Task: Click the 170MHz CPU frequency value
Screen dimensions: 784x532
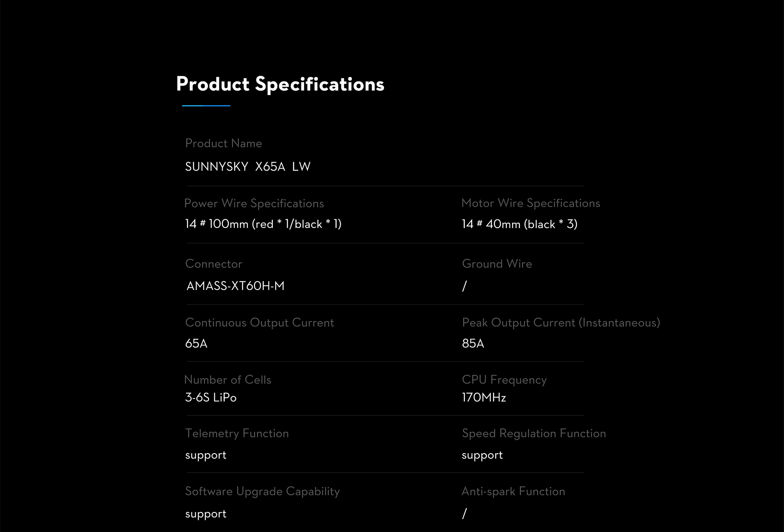Action: (484, 397)
